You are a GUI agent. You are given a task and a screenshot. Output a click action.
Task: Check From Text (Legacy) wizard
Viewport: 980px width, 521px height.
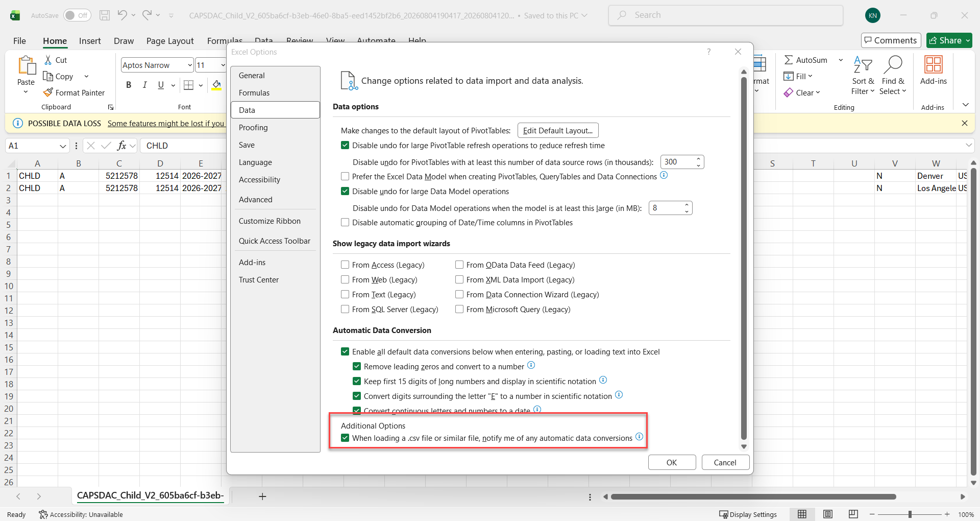tap(345, 295)
